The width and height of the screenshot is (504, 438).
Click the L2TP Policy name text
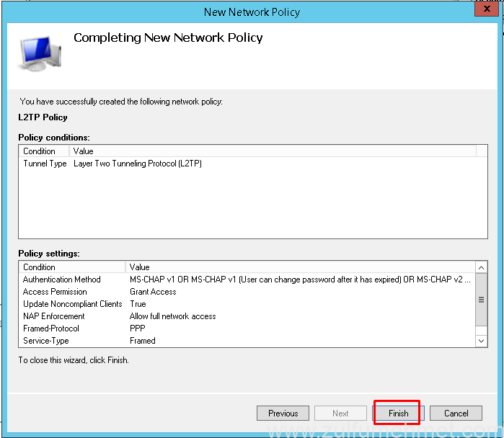[43, 117]
